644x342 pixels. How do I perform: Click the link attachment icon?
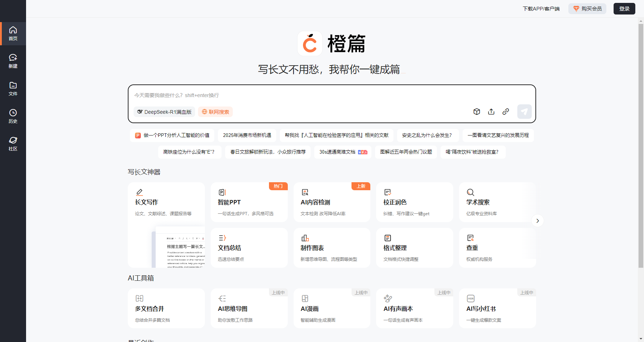[x=505, y=112]
